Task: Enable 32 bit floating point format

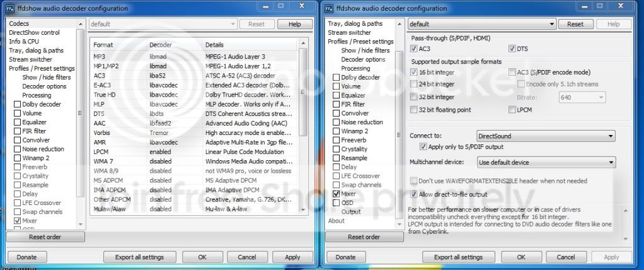Action: coord(413,110)
